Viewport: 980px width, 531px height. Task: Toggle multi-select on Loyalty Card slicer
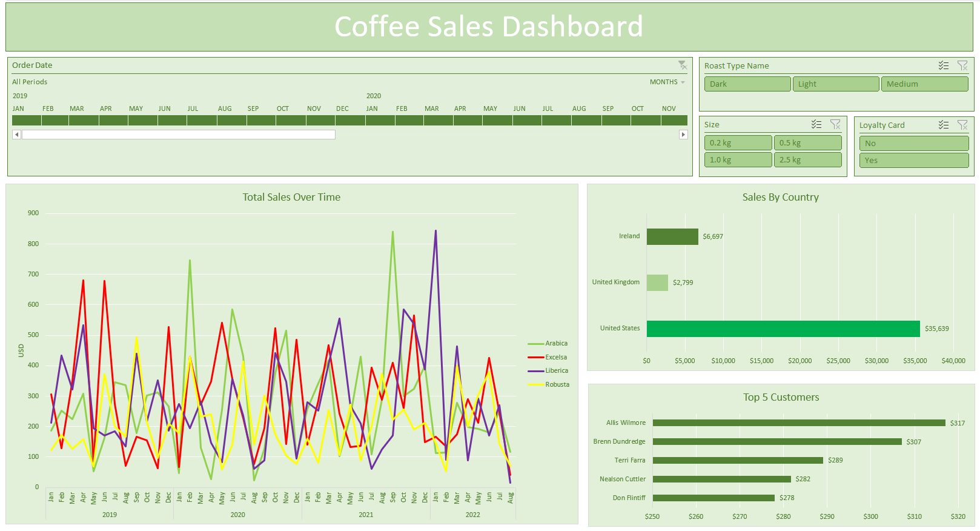(944, 125)
